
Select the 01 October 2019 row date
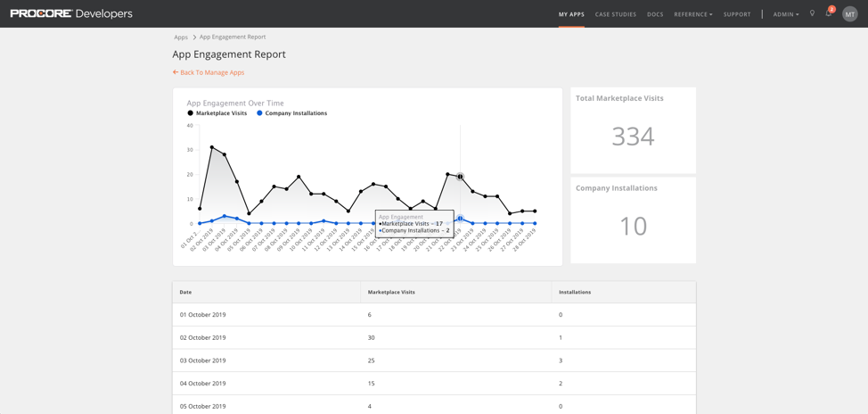202,315
